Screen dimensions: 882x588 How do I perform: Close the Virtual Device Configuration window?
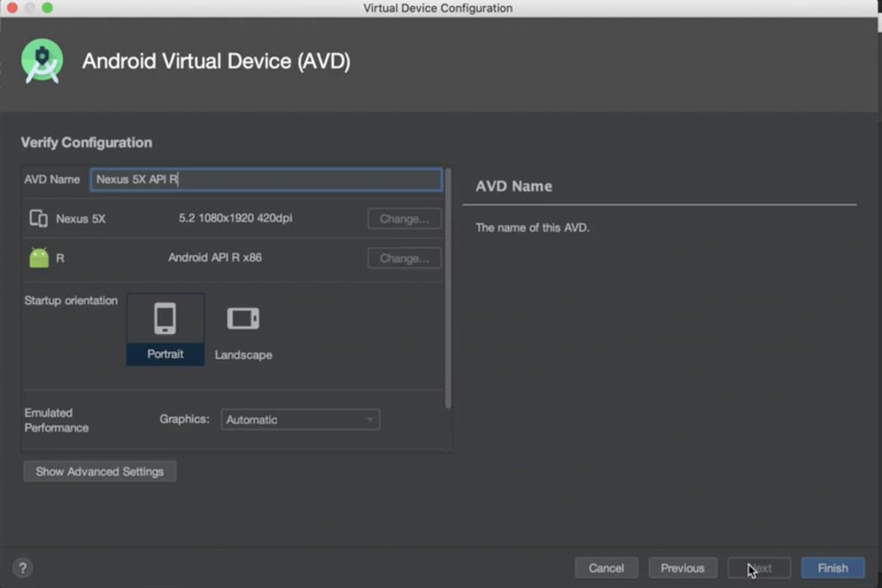12,8
